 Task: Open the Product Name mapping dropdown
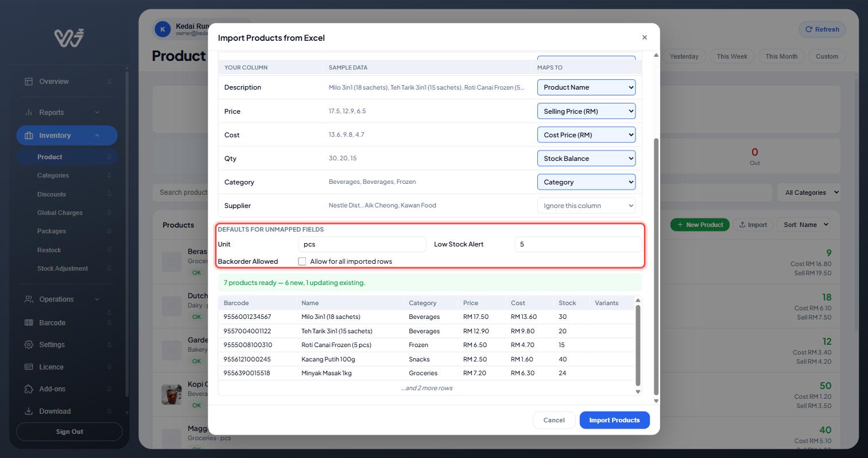586,87
